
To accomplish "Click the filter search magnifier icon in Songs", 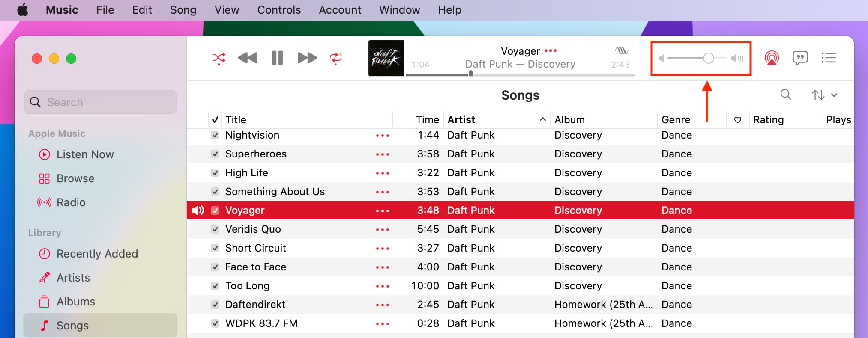I will coord(786,94).
